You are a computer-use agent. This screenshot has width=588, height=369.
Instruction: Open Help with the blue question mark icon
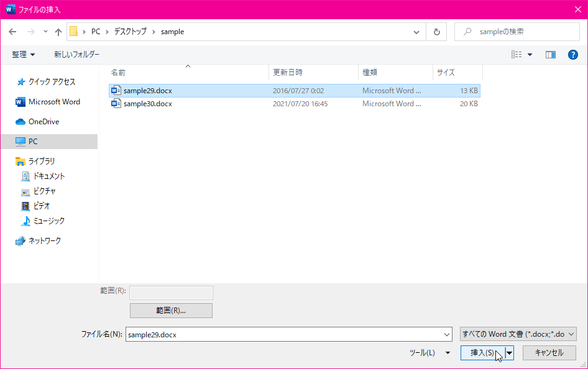[572, 54]
